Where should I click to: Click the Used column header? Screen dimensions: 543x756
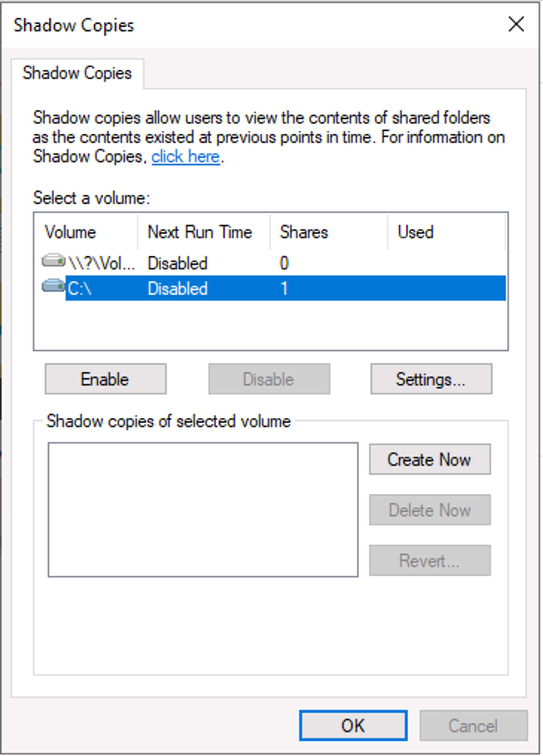(415, 232)
